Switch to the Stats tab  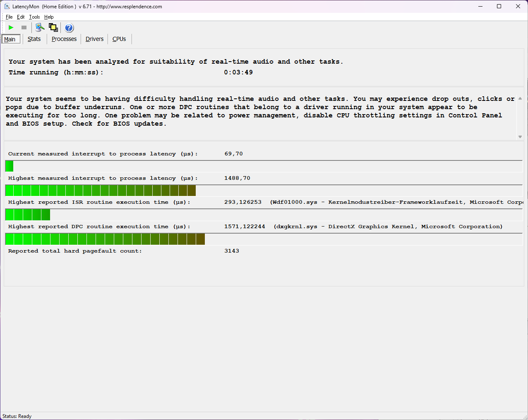click(34, 39)
